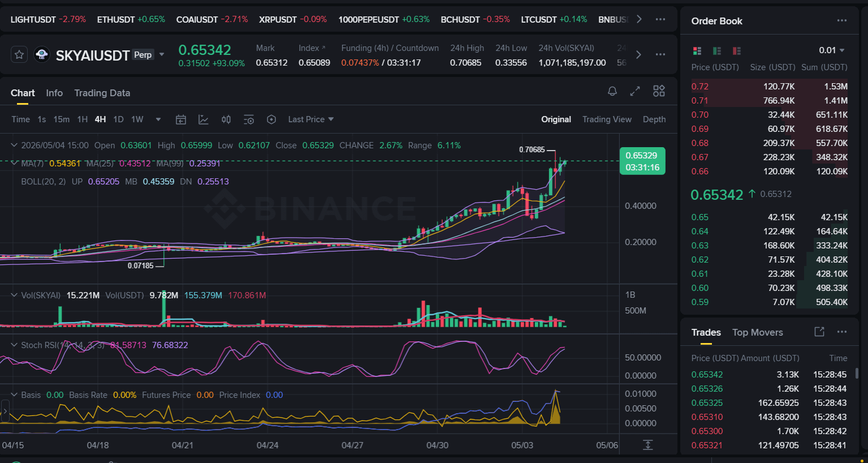Expand the left edge panel arrow
This screenshot has height=463, width=868.
pos(5,411)
